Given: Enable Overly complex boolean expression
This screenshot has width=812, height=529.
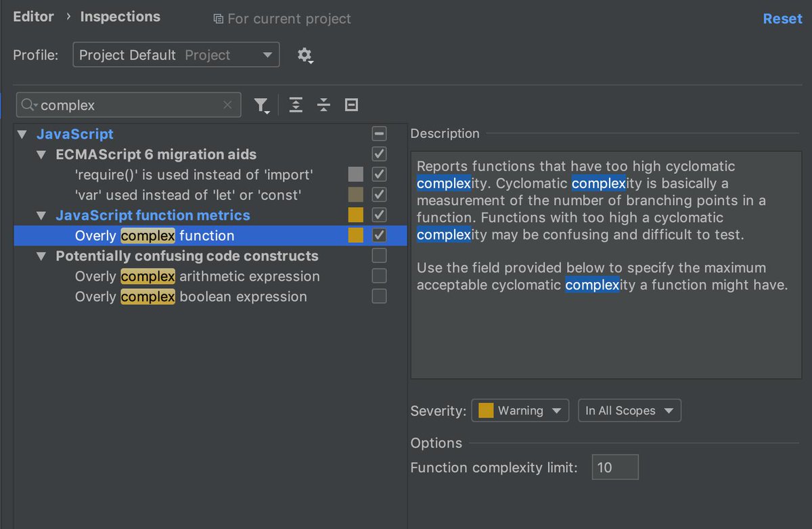Looking at the screenshot, I should click(x=380, y=296).
